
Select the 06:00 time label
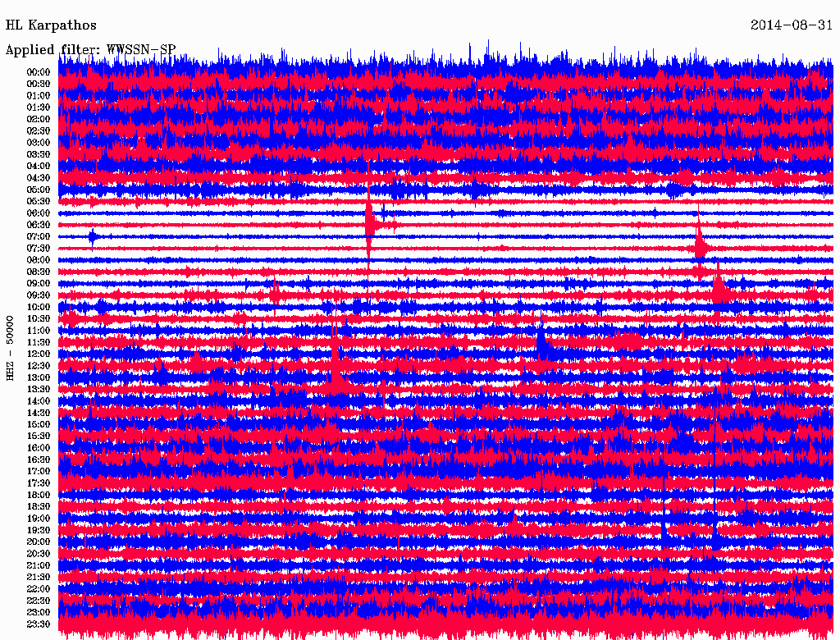click(x=39, y=213)
